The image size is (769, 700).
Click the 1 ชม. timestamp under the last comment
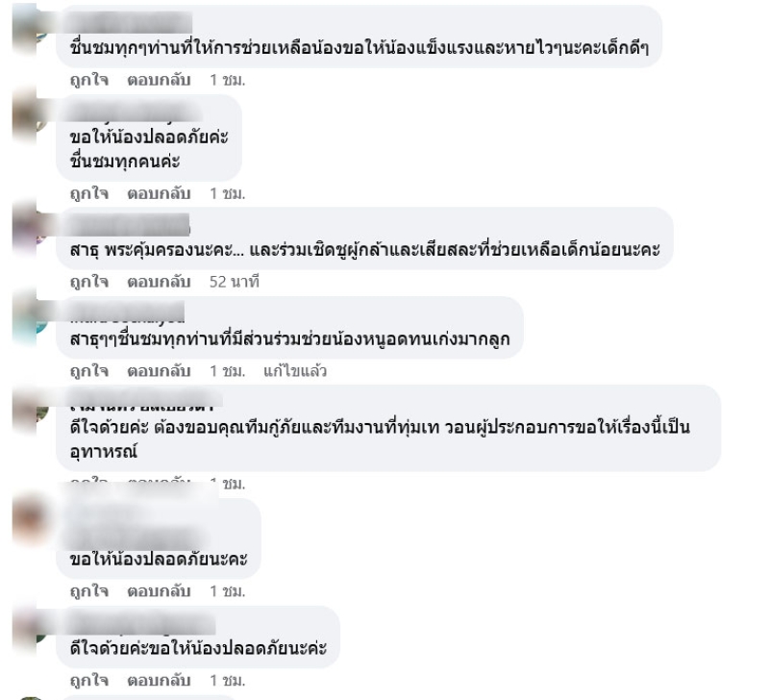coord(228,681)
